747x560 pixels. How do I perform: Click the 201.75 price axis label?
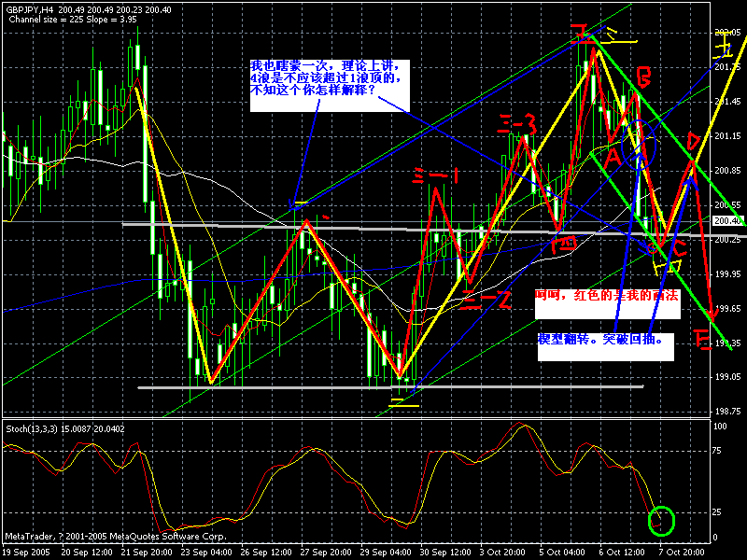pyautogui.click(x=727, y=67)
